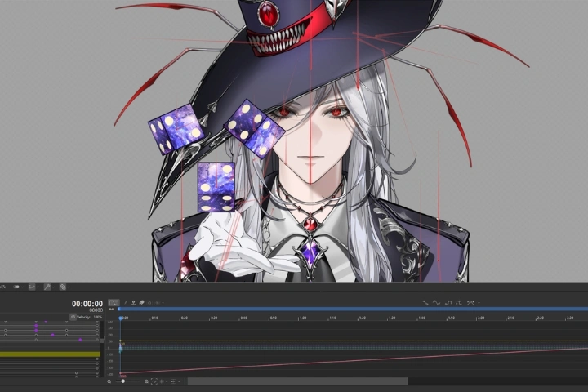Click the fit-curves-to-view icon
This screenshot has height=392, width=588.
coord(154,381)
